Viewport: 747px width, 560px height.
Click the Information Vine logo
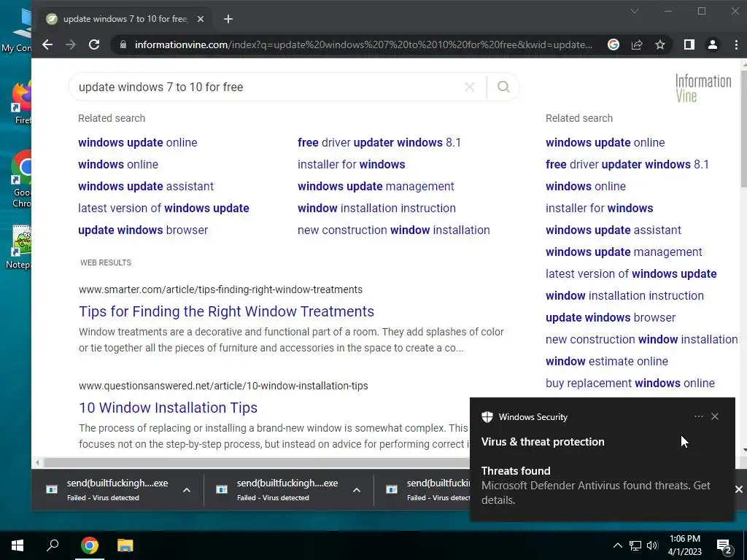703,88
